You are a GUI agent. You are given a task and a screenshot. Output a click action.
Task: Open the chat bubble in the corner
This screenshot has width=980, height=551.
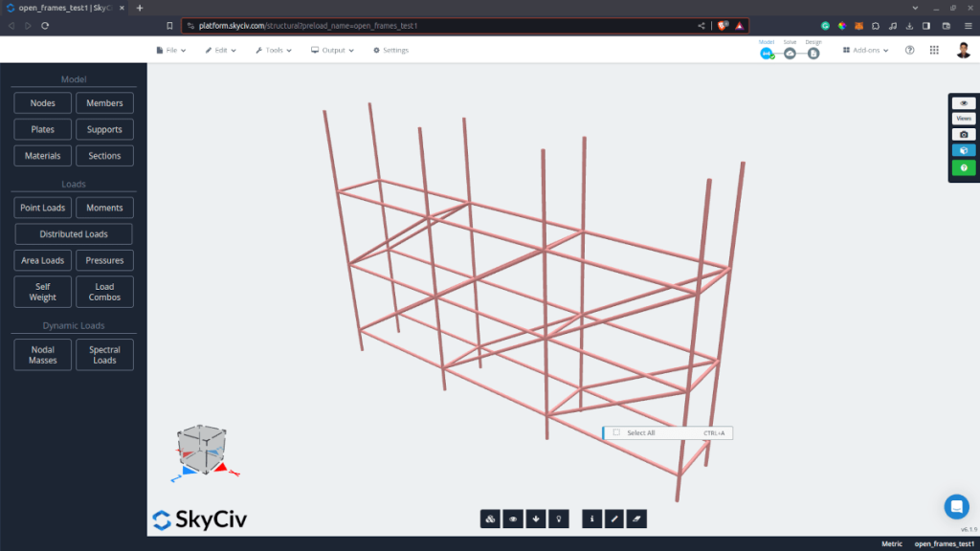pyautogui.click(x=956, y=507)
